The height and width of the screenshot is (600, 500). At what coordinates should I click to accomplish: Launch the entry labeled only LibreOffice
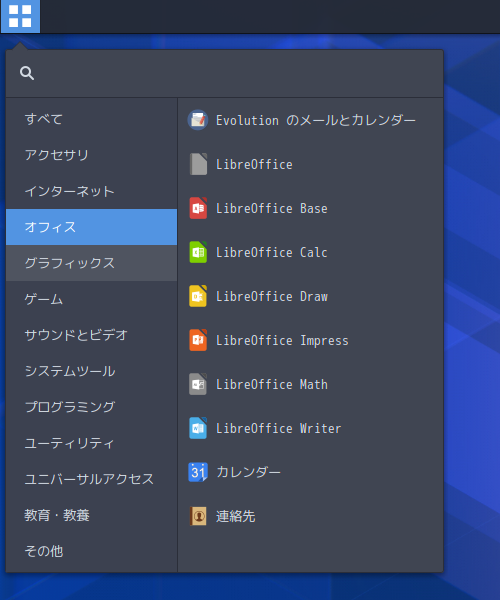point(310,164)
